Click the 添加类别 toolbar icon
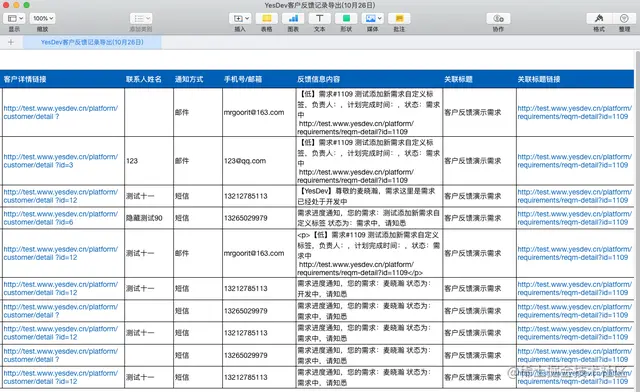The width and height of the screenshot is (640, 392). pos(141,18)
